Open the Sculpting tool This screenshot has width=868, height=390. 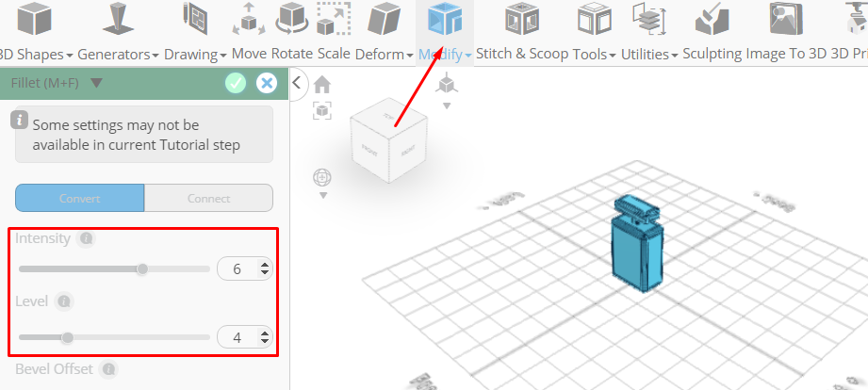pyautogui.click(x=712, y=33)
